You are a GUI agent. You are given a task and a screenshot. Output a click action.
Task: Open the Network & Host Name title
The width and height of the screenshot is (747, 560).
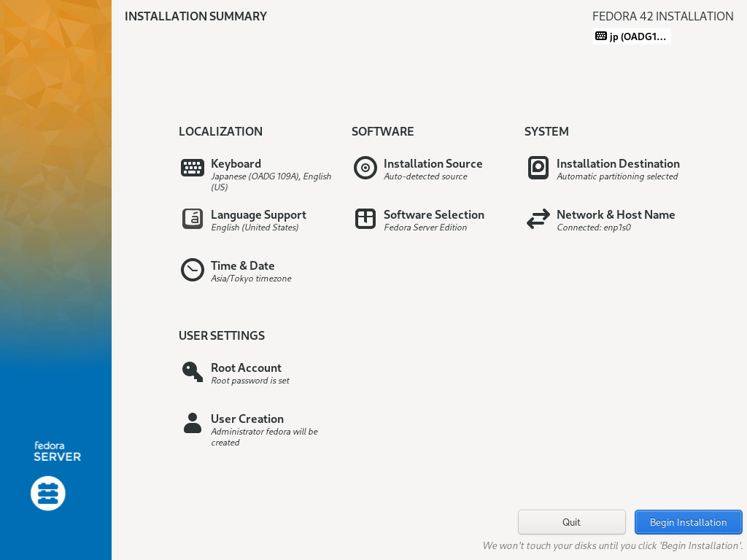coord(616,215)
